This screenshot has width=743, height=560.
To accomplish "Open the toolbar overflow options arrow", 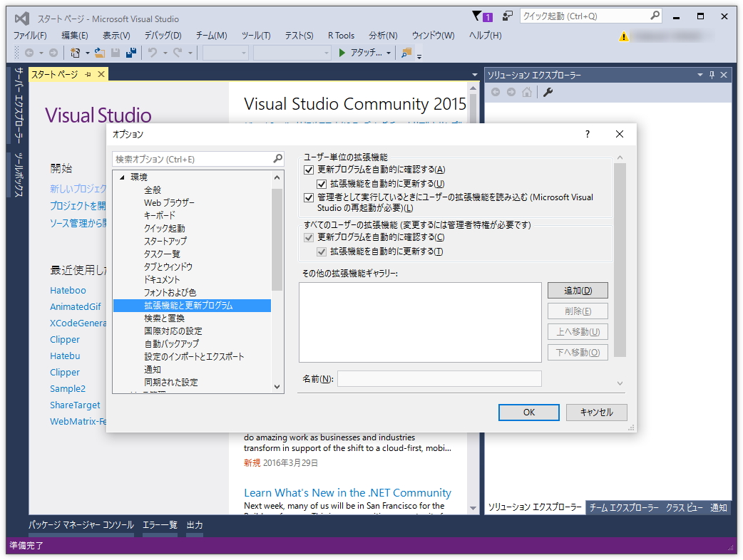I will [x=419, y=56].
